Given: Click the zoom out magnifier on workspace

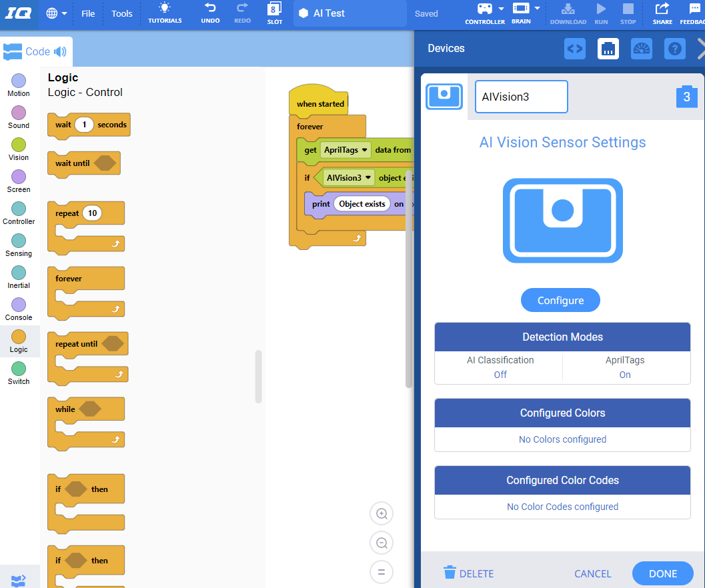Looking at the screenshot, I should click(382, 543).
